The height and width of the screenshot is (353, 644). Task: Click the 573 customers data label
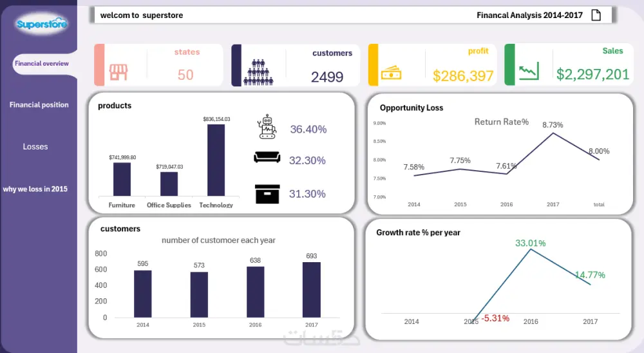[x=199, y=265]
